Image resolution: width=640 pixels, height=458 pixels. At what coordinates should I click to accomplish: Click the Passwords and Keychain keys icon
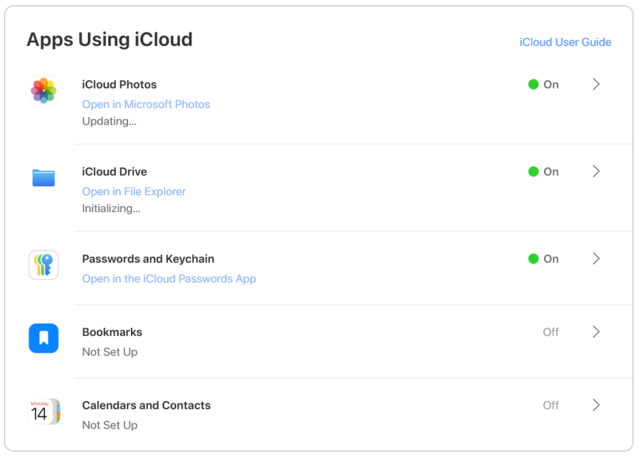[x=44, y=265]
